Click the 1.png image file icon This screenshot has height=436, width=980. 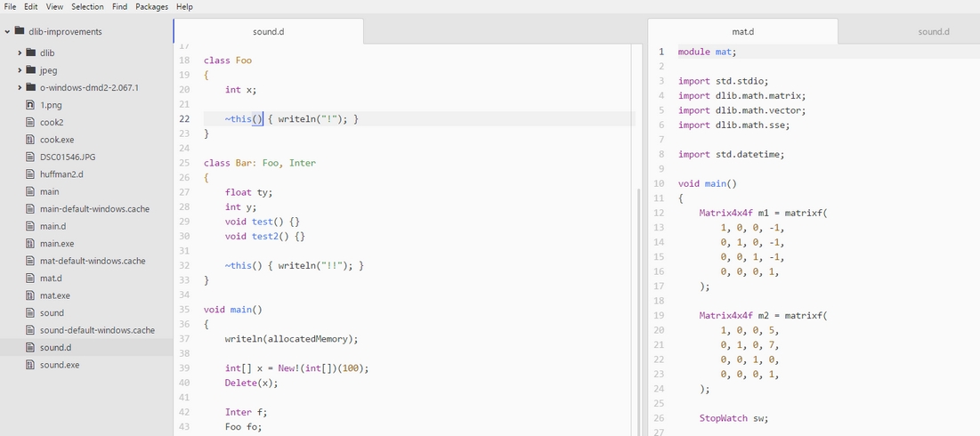(30, 105)
